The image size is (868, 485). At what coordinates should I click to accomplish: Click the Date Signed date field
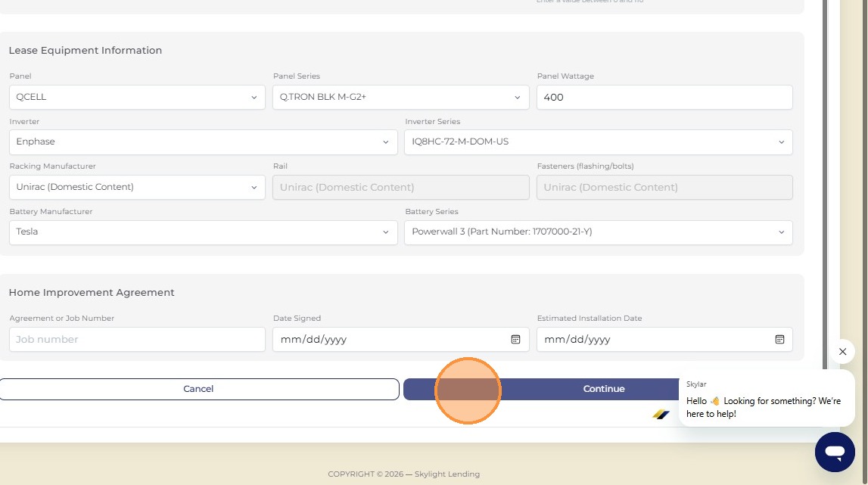click(401, 340)
